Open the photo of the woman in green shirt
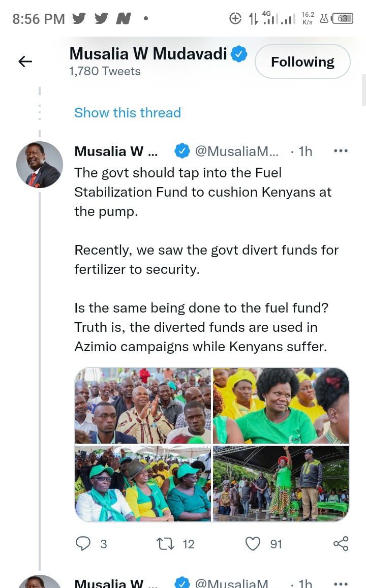 [x=281, y=406]
